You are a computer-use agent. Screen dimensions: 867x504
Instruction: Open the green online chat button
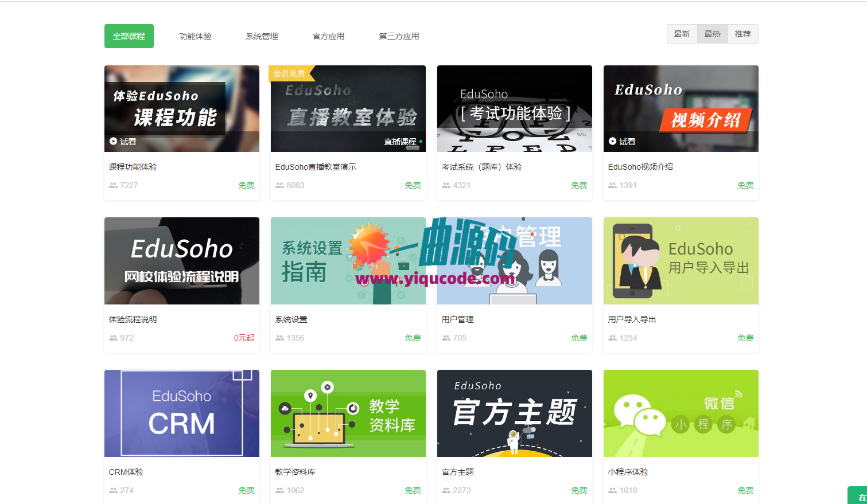tap(857, 495)
